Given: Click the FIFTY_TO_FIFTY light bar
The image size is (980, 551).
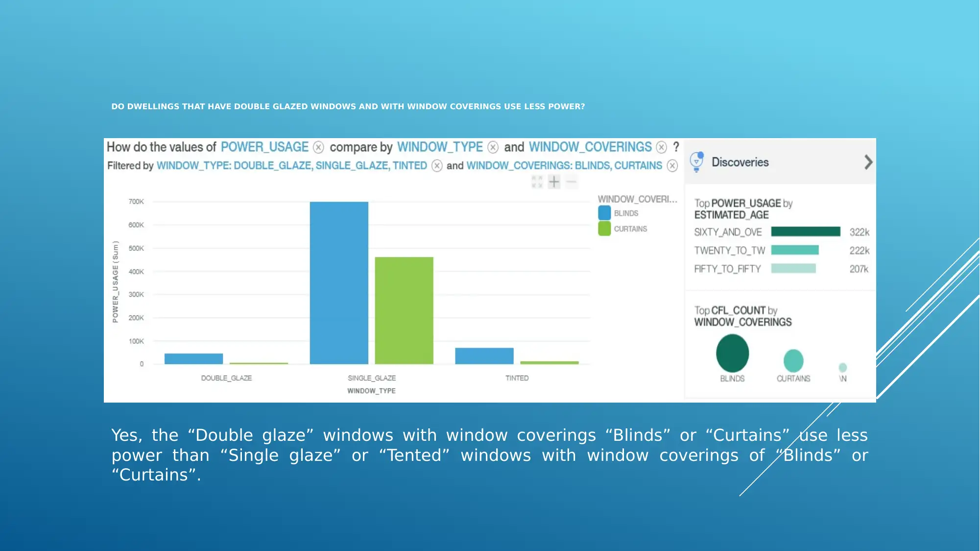Looking at the screenshot, I should pyautogui.click(x=793, y=268).
